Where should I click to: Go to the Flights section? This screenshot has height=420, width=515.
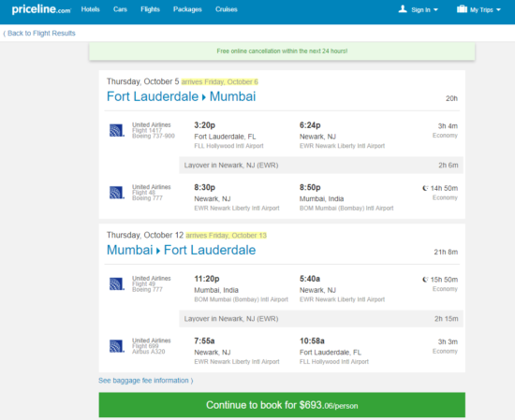point(150,9)
